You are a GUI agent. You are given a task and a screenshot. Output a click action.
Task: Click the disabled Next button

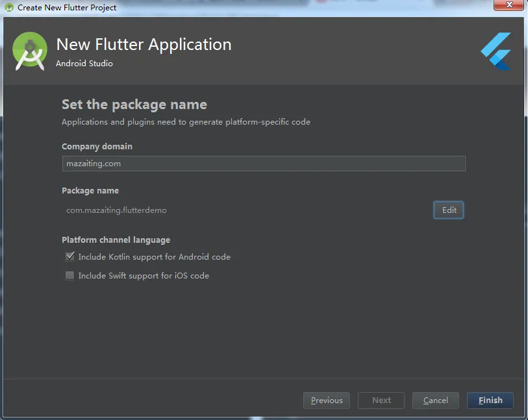point(381,400)
